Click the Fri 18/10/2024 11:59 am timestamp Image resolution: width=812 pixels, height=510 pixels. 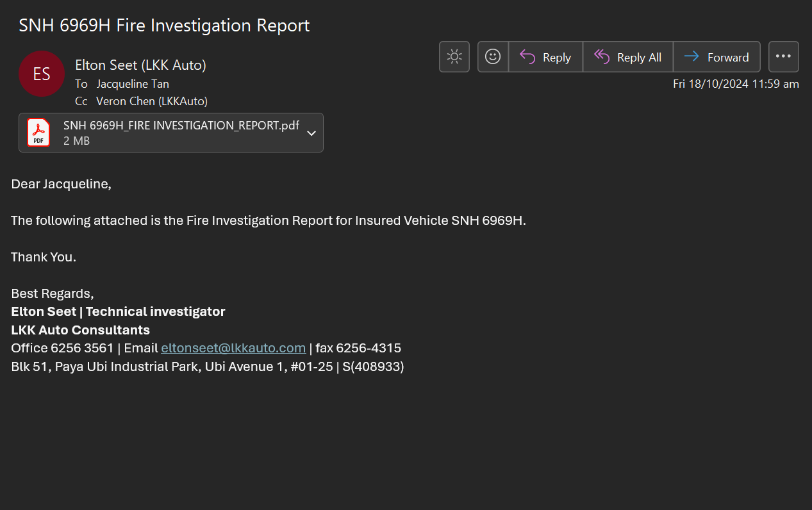735,84
